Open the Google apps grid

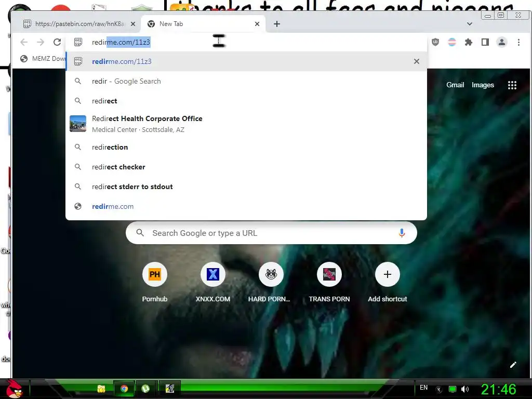point(512,85)
